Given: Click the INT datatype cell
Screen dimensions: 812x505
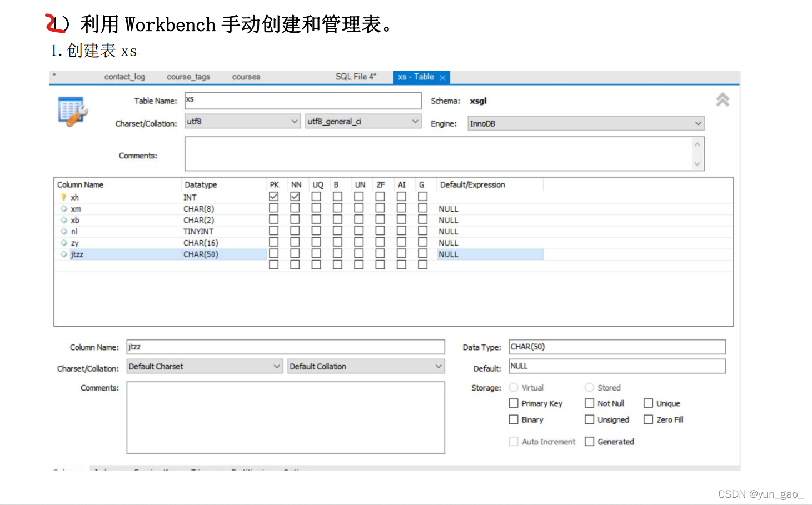Looking at the screenshot, I should 190,198.
